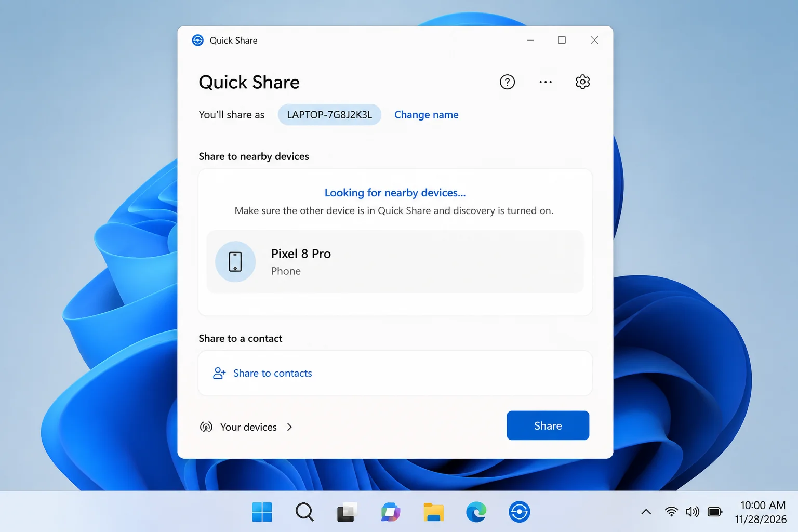Image resolution: width=798 pixels, height=532 pixels.
Task: Click the Share to nearby devices heading
Action: [x=254, y=156]
